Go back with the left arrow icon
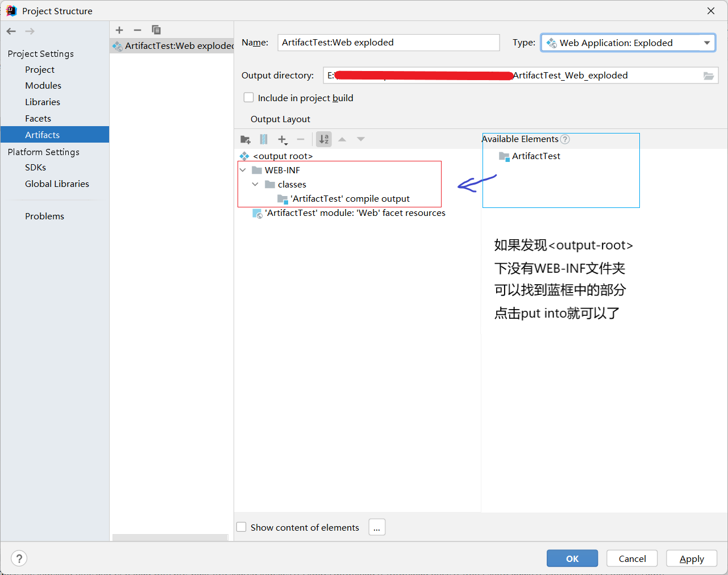The width and height of the screenshot is (728, 575). (11, 31)
